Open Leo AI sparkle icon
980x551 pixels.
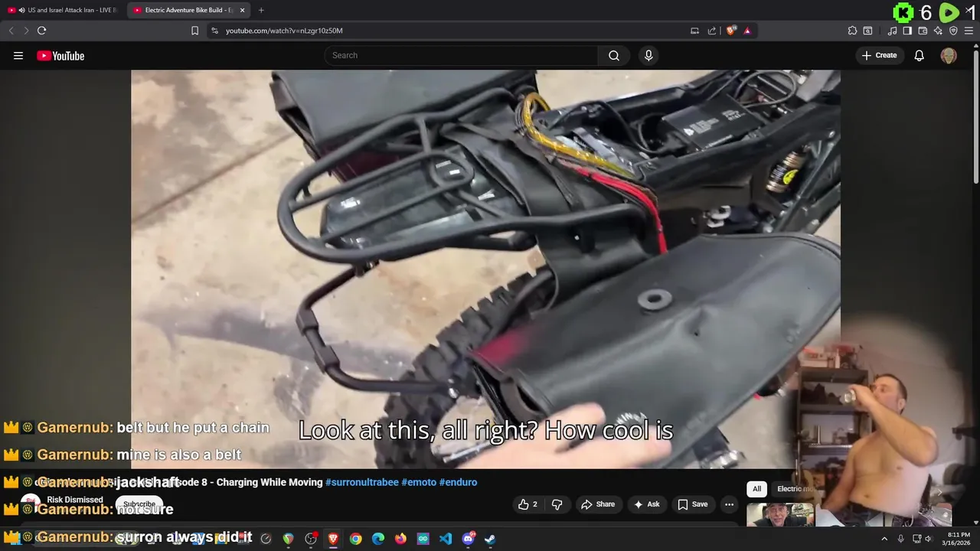(x=938, y=31)
